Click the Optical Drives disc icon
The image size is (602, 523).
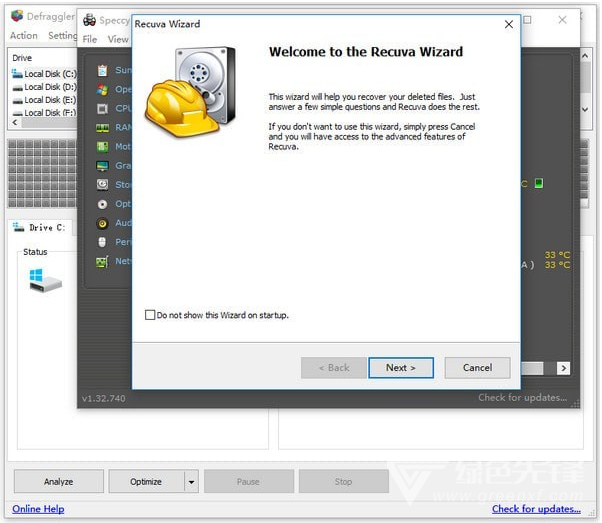102,203
